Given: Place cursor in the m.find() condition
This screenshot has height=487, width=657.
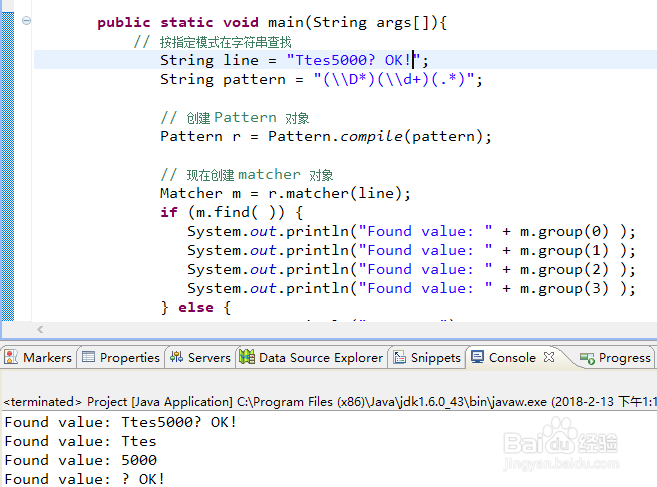Looking at the screenshot, I should 236,212.
